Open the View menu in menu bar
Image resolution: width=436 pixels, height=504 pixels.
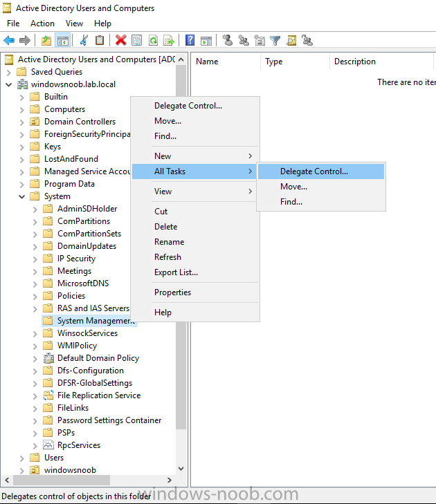pos(74,24)
